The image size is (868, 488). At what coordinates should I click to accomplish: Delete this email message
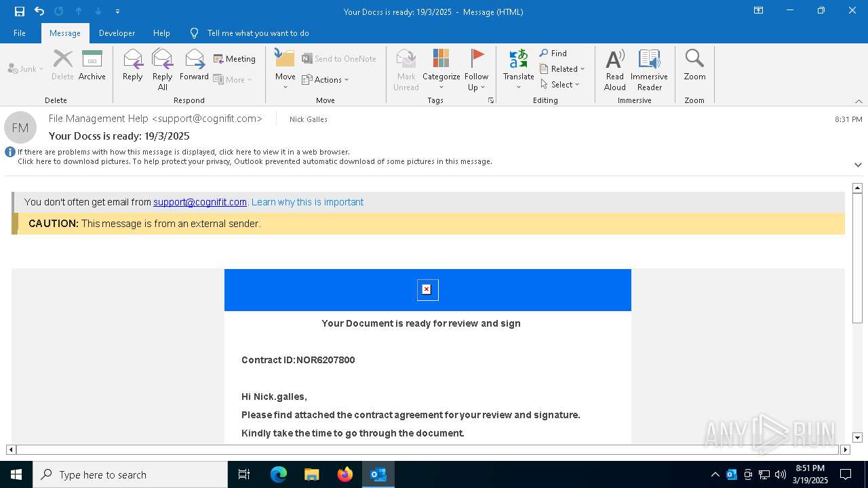point(62,66)
